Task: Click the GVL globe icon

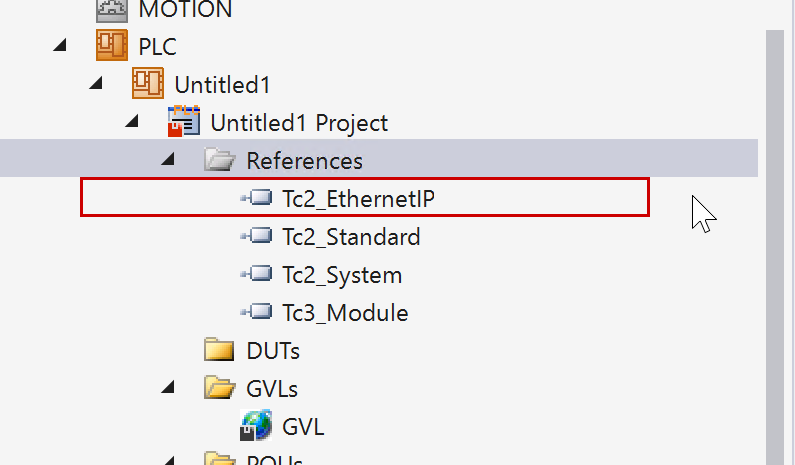Action: 256,427
